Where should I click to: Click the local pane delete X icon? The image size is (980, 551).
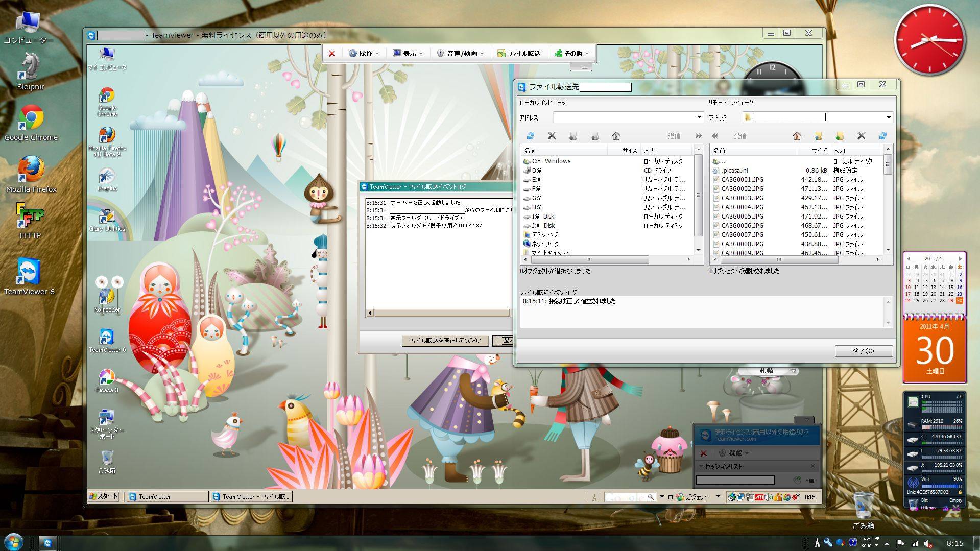(552, 136)
